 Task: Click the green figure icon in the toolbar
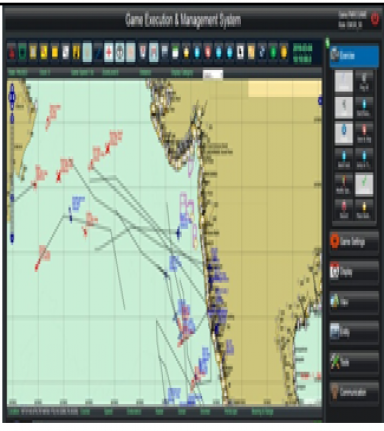pyautogui.click(x=273, y=53)
